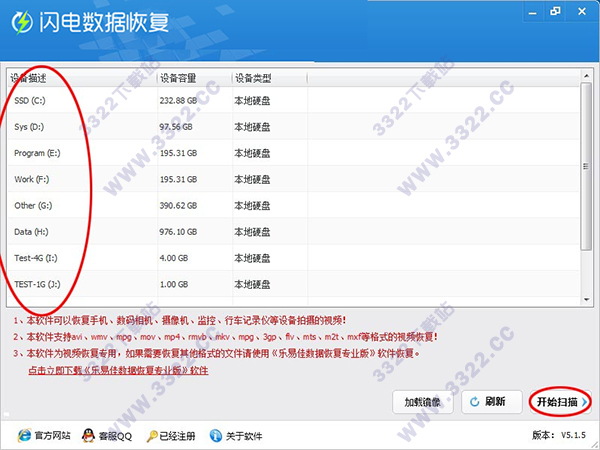The image size is (600, 450).
Task: Open 关于软件 about link
Action: pos(244,436)
